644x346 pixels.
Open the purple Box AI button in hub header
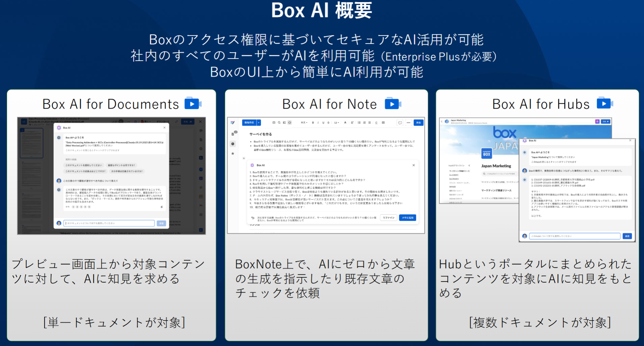click(x=597, y=121)
